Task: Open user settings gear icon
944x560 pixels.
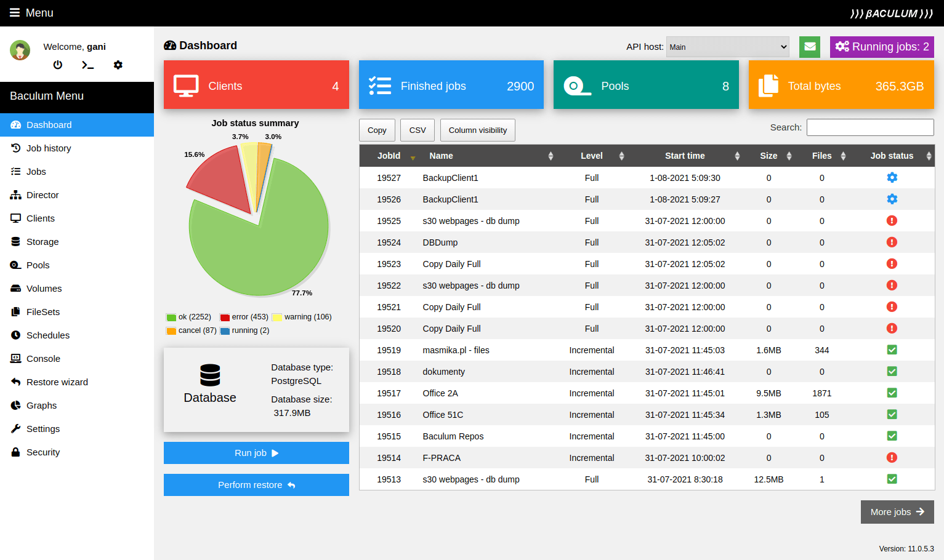Action: tap(118, 65)
